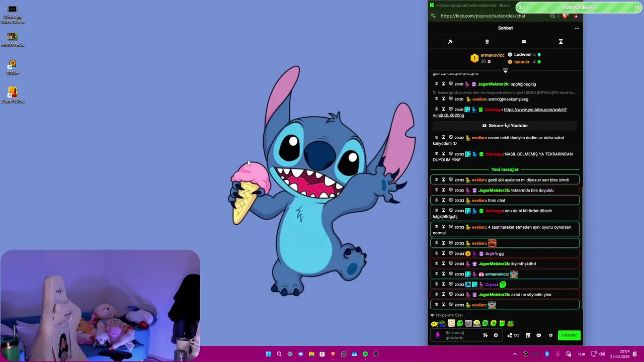Open Brave Rewards triangle icon

(576, 16)
